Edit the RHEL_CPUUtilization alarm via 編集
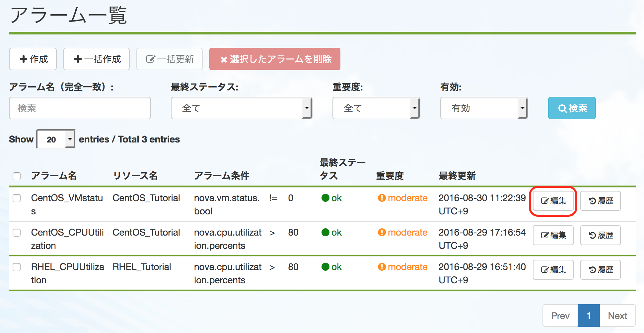644x333 pixels. (553, 270)
